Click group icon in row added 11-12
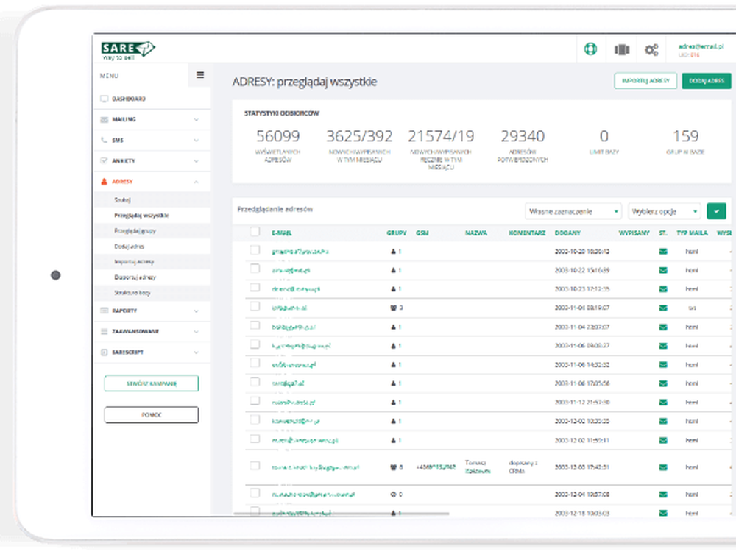 point(393,403)
